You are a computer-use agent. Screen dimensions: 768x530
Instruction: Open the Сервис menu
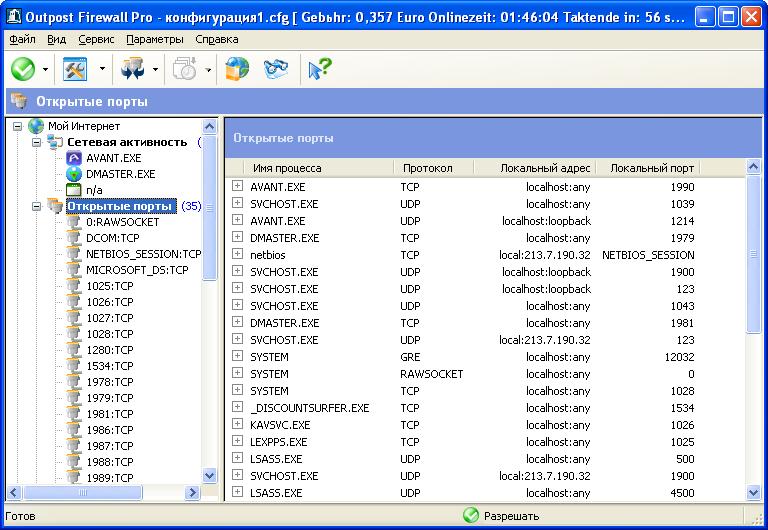[96, 39]
